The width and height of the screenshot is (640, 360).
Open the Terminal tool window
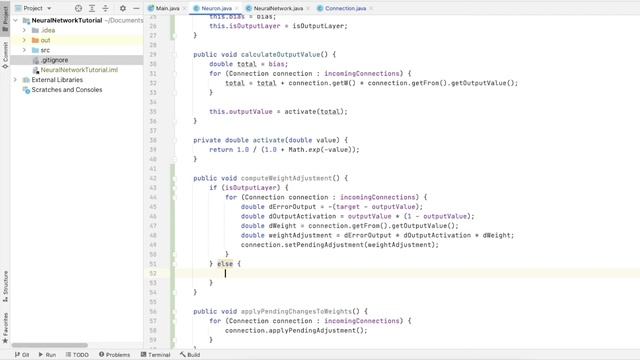(x=156, y=355)
